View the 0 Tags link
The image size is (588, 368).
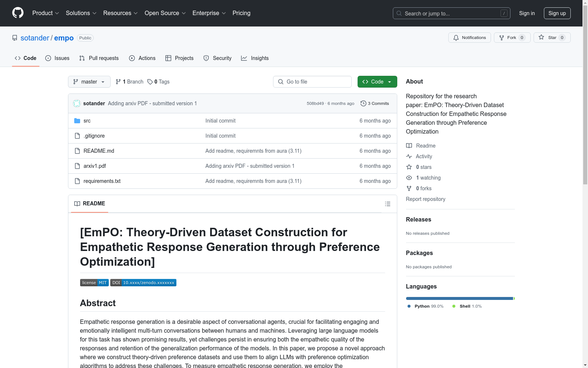tap(158, 82)
